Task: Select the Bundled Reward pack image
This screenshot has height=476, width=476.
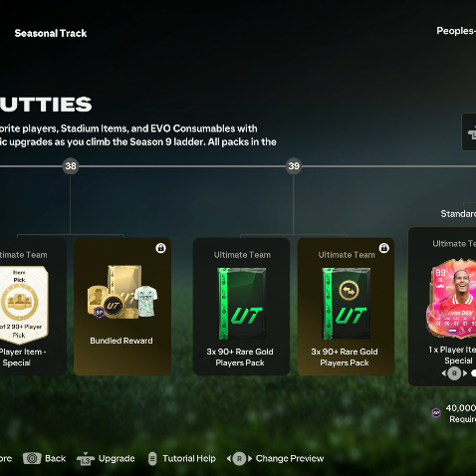Action: pos(122,292)
